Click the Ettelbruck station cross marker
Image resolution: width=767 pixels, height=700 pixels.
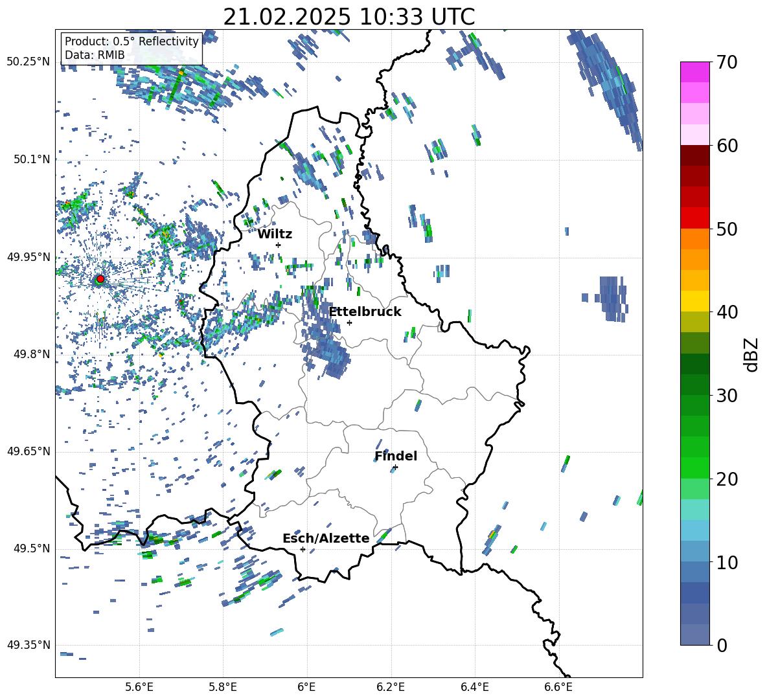pyautogui.click(x=349, y=322)
